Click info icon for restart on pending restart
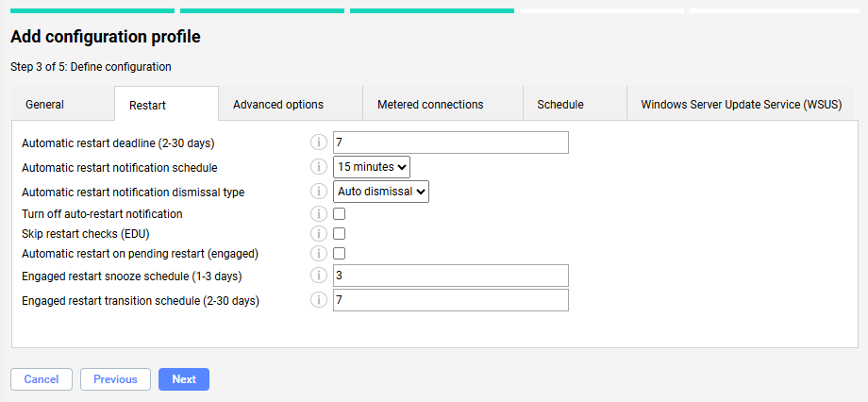 pyautogui.click(x=319, y=254)
